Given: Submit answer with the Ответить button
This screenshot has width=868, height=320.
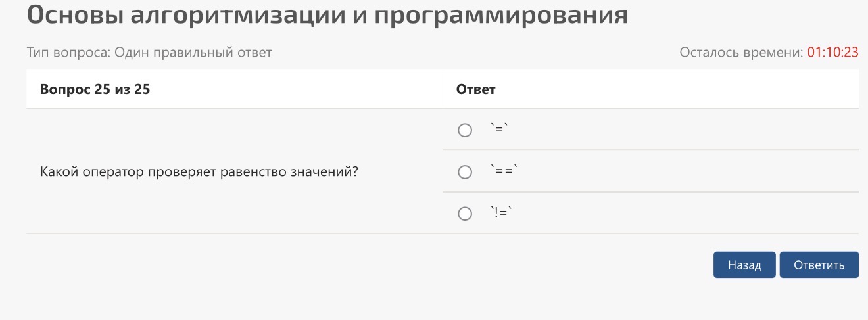Looking at the screenshot, I should 819,265.
